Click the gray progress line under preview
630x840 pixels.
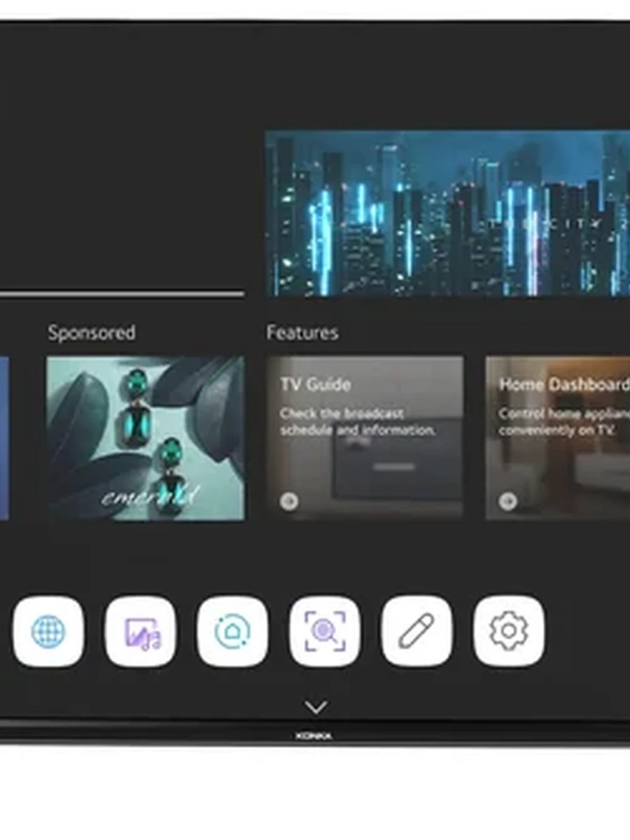point(122,294)
